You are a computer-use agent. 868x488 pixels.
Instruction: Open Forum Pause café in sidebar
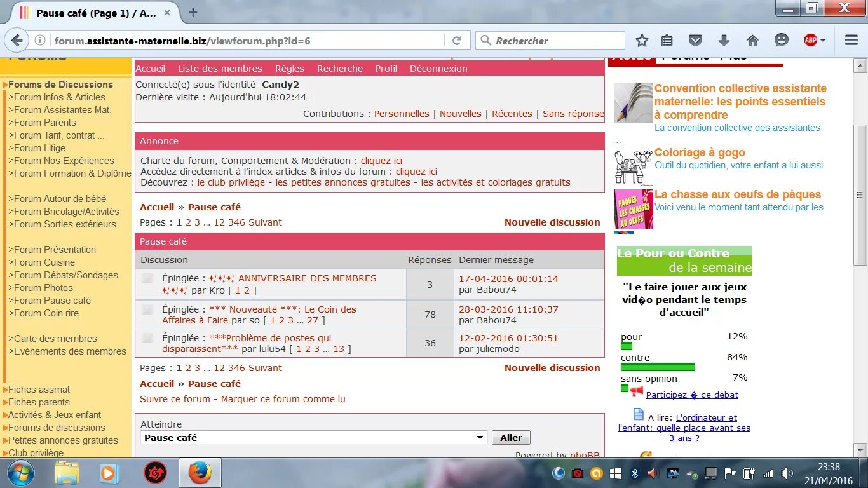tap(52, 301)
